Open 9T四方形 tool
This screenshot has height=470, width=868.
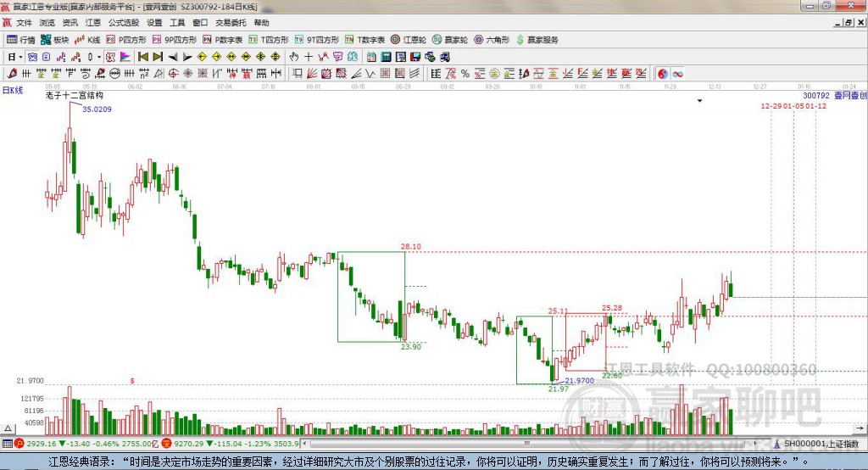(x=317, y=40)
